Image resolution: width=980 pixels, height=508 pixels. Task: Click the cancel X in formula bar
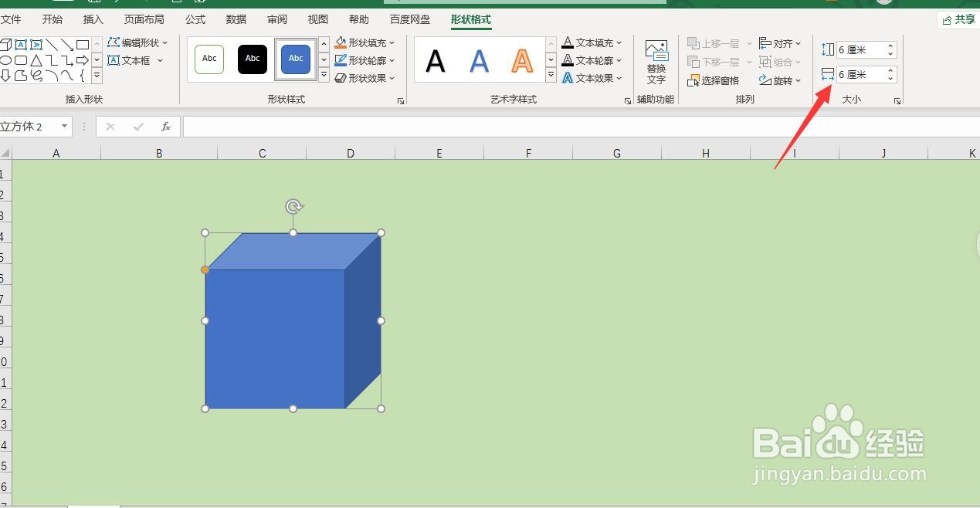pos(110,127)
